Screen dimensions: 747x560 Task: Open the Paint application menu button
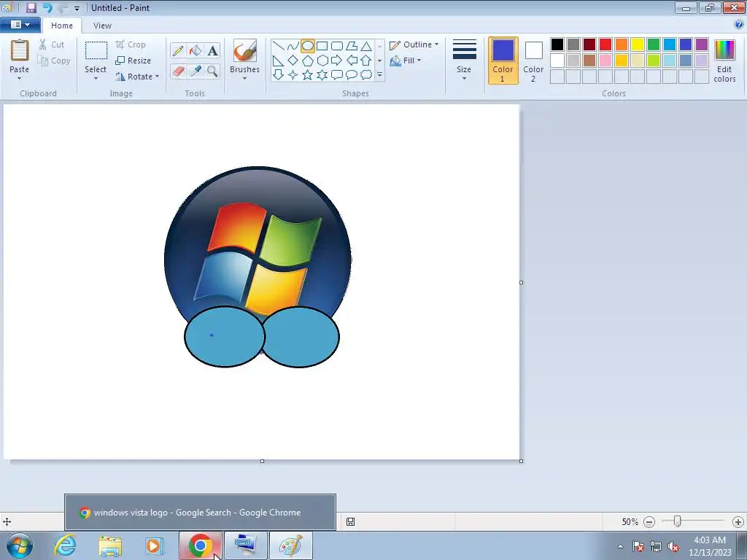[20, 25]
